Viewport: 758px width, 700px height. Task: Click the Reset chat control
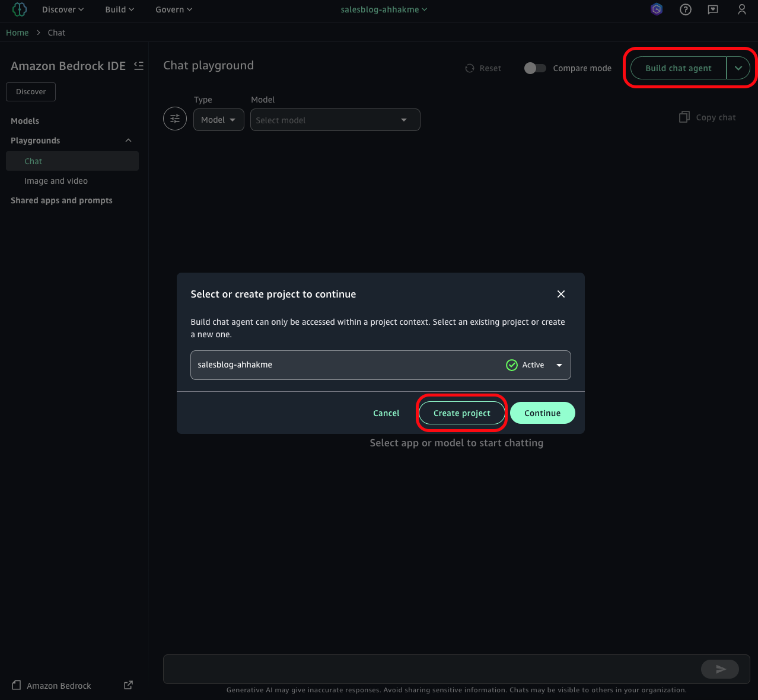click(x=482, y=68)
